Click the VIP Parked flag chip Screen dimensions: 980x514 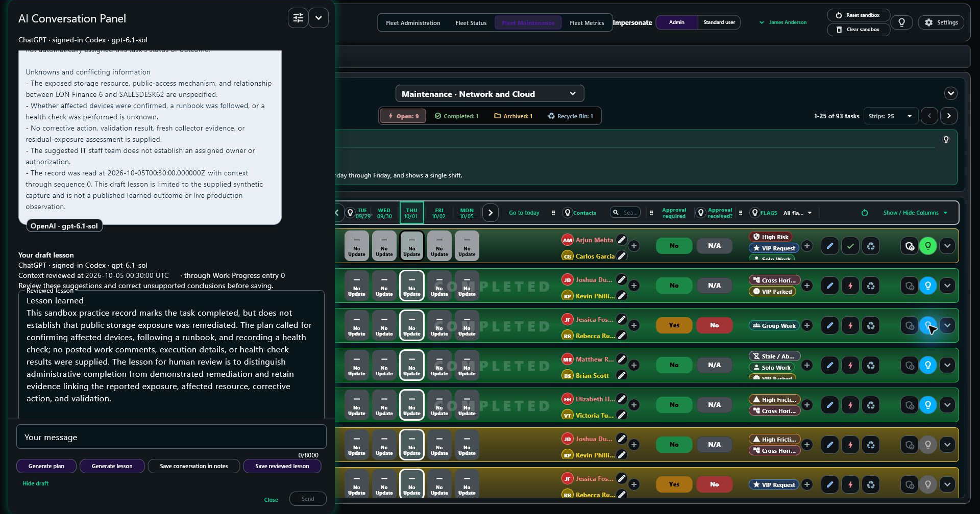[x=772, y=292]
